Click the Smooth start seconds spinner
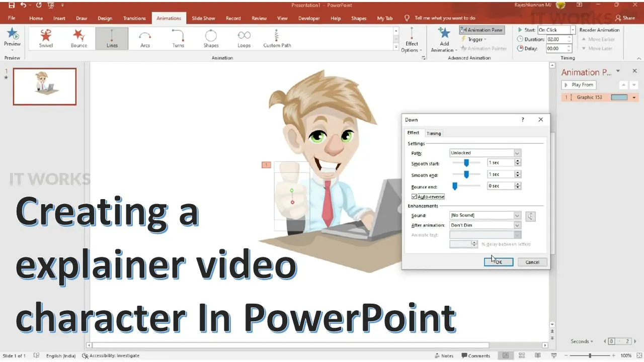 pos(518,162)
